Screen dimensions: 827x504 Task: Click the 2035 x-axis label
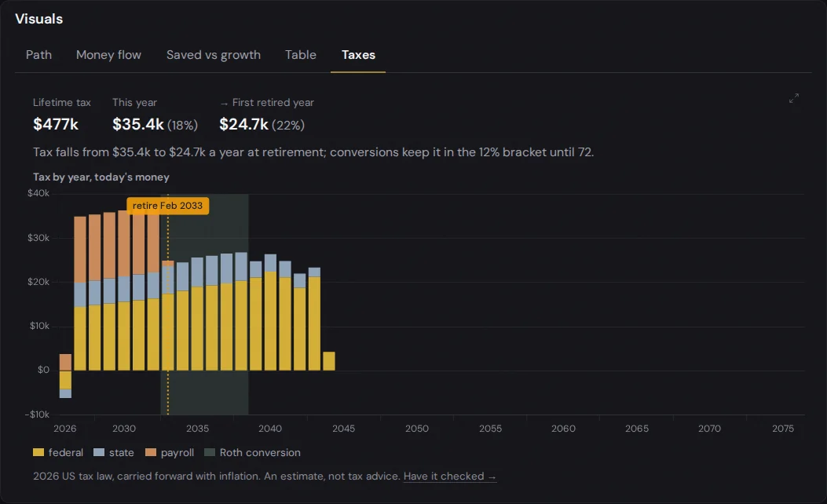[x=197, y=429]
